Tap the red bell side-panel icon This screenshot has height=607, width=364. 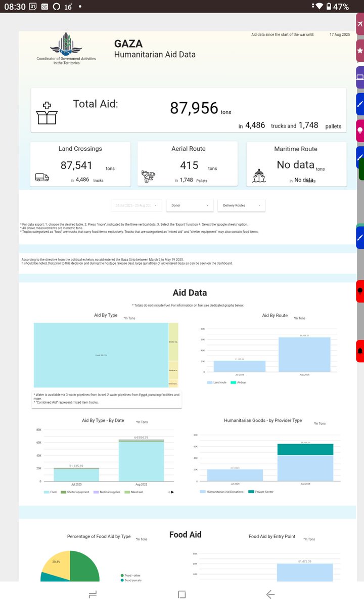[x=360, y=351]
